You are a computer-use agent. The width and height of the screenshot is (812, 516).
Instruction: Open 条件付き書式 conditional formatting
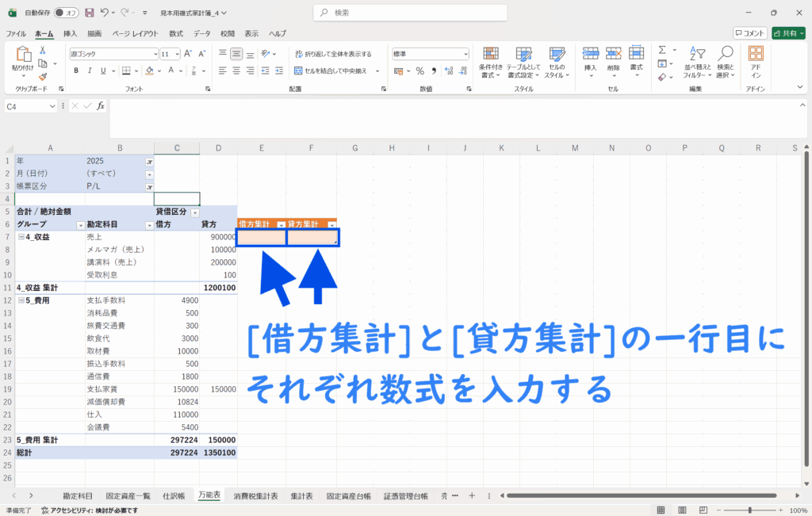pos(492,61)
